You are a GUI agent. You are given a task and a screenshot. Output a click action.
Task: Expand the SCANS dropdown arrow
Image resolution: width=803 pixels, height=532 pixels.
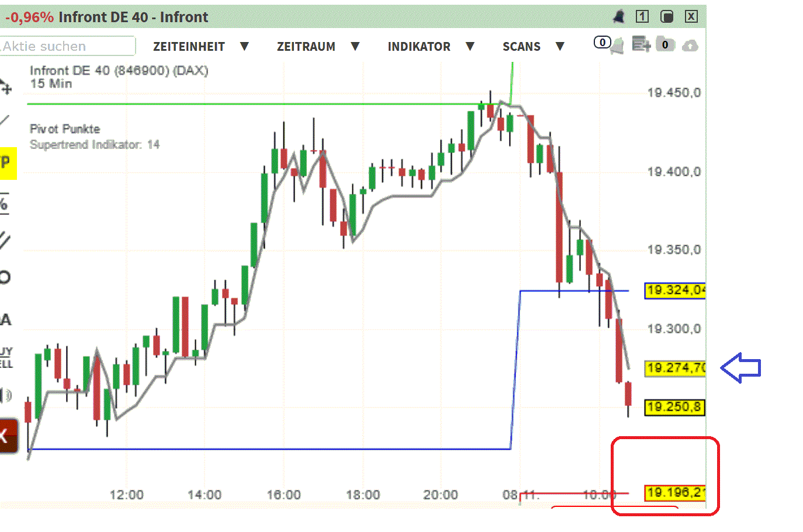pos(560,46)
